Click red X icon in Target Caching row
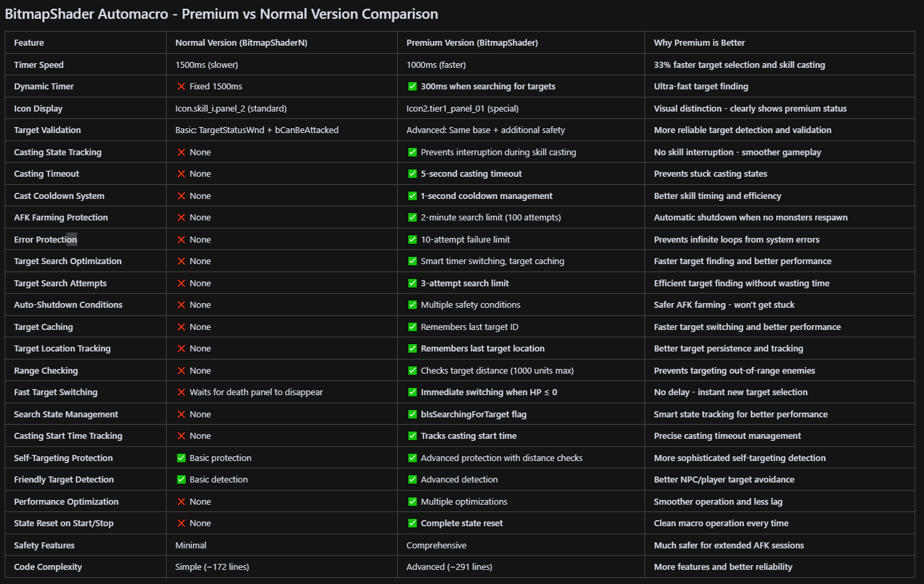 point(181,327)
